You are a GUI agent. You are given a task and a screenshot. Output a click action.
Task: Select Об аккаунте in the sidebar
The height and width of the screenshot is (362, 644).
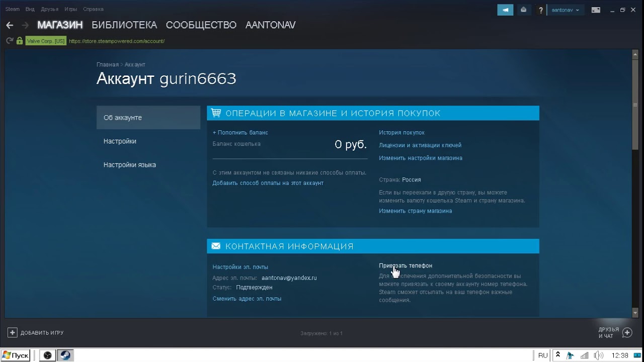[148, 118]
